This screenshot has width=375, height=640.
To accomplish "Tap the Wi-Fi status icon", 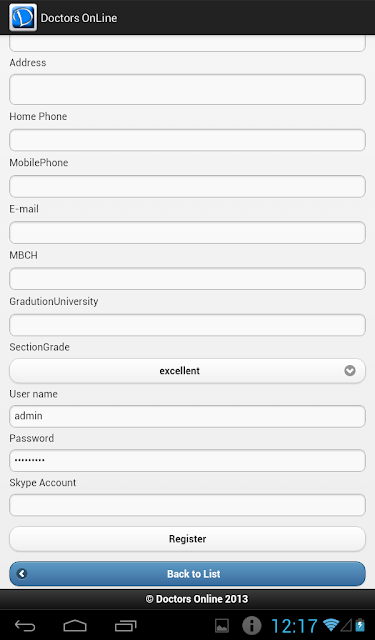I will click(331, 624).
